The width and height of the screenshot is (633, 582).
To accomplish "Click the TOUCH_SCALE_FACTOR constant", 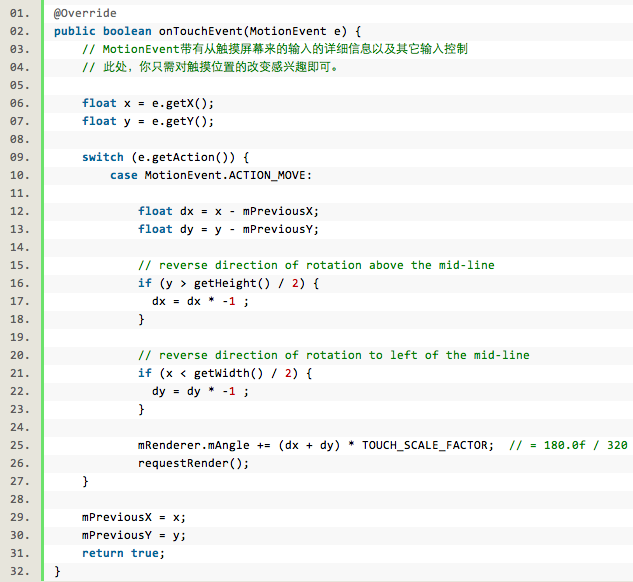I will click(424, 445).
